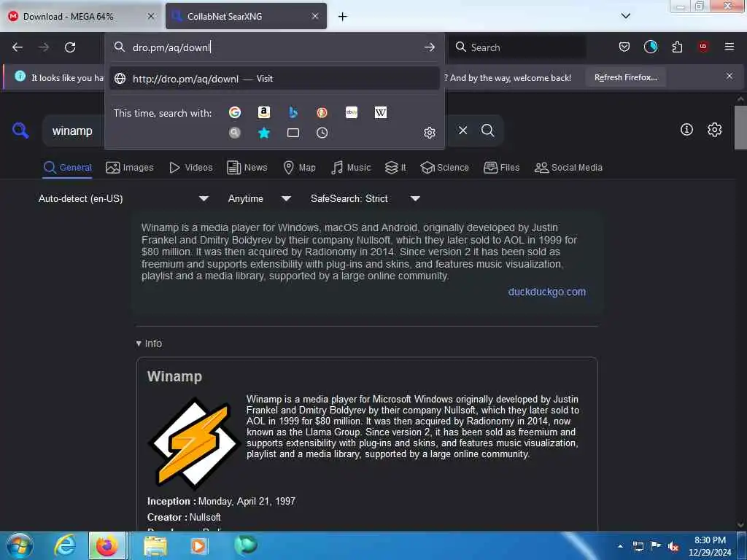
Task: Search this time with Google
Action: pyautogui.click(x=234, y=112)
